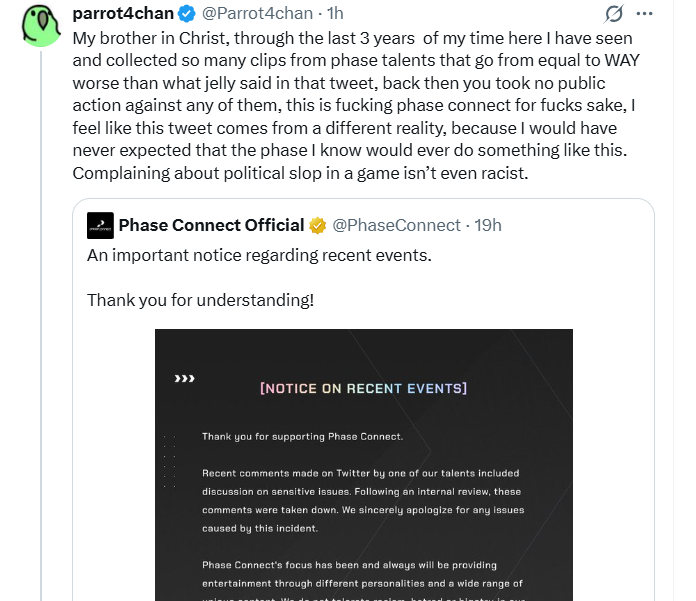696x601 pixels.
Task: Click the Grok slashed-circle icon
Action: [615, 14]
